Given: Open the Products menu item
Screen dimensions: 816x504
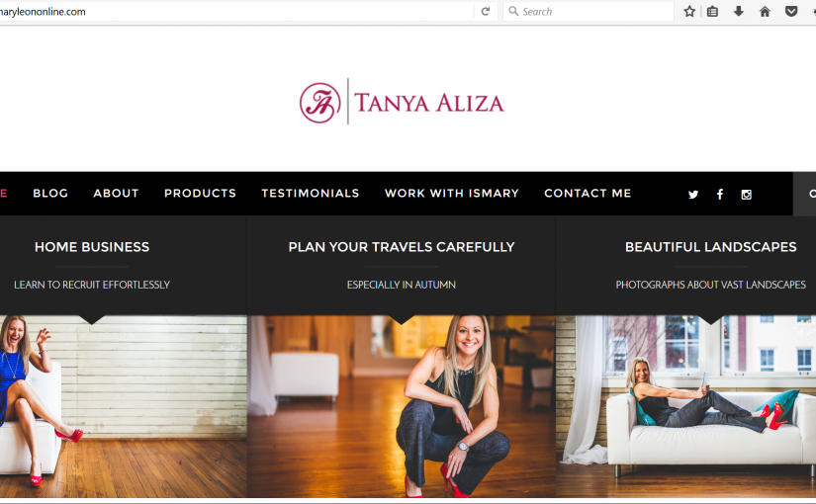Looking at the screenshot, I should point(201,194).
